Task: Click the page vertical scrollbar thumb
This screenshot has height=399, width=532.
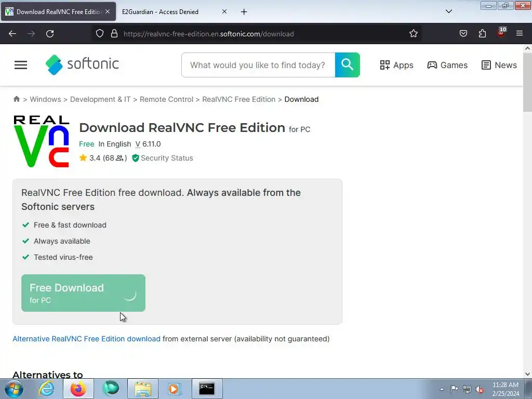Action: (527, 82)
